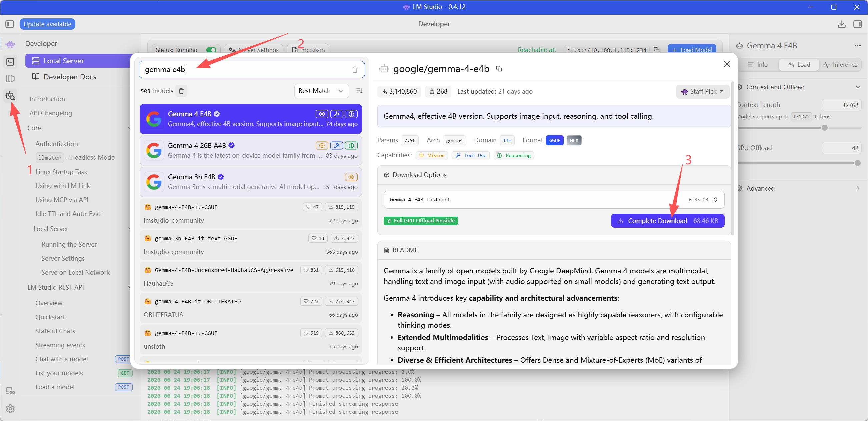Toggle the left sidebar panel icon

10,24
